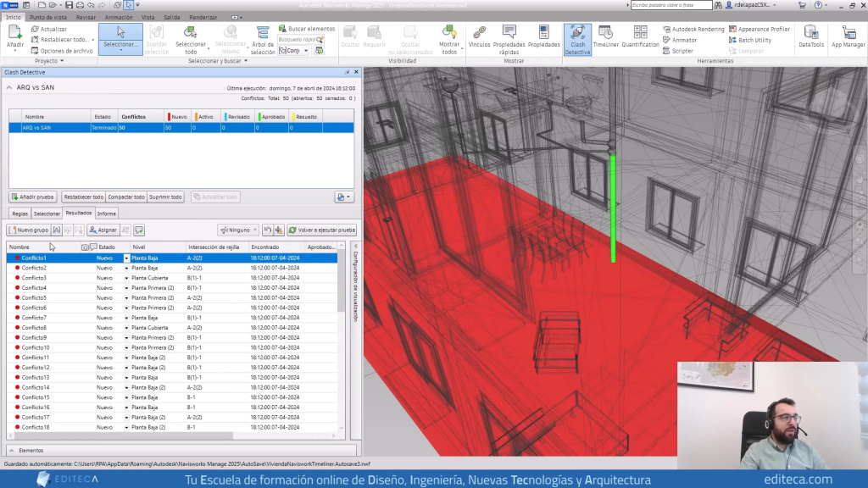Open the Restablecer todo dropdown
The width and height of the screenshot is (868, 488).
tap(93, 40)
